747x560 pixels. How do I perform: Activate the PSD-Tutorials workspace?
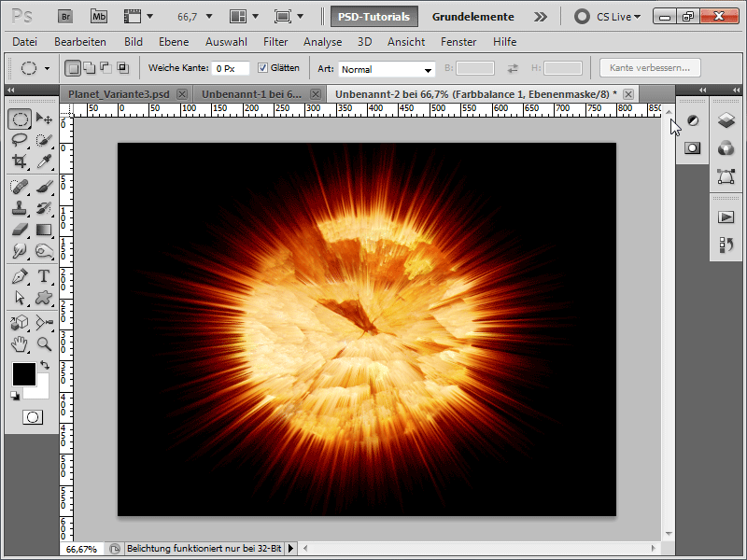click(x=374, y=17)
